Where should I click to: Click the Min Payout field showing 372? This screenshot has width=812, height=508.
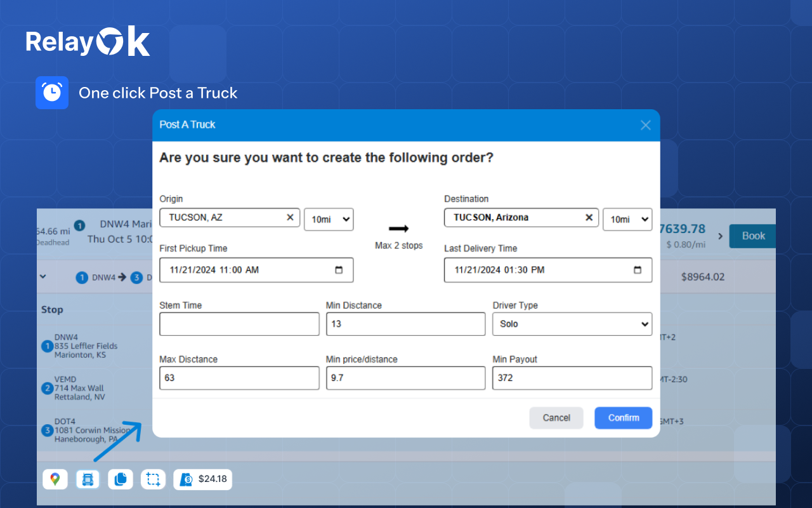[572, 378]
